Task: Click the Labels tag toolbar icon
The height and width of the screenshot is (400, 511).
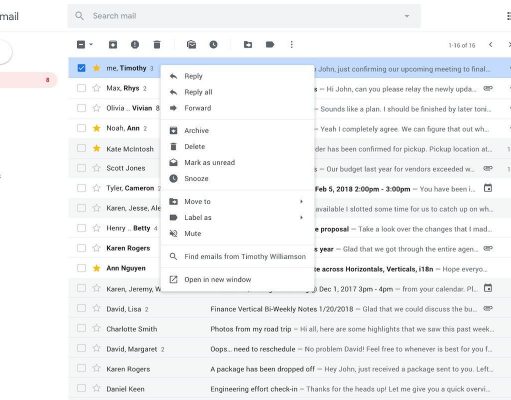Action: tap(270, 44)
